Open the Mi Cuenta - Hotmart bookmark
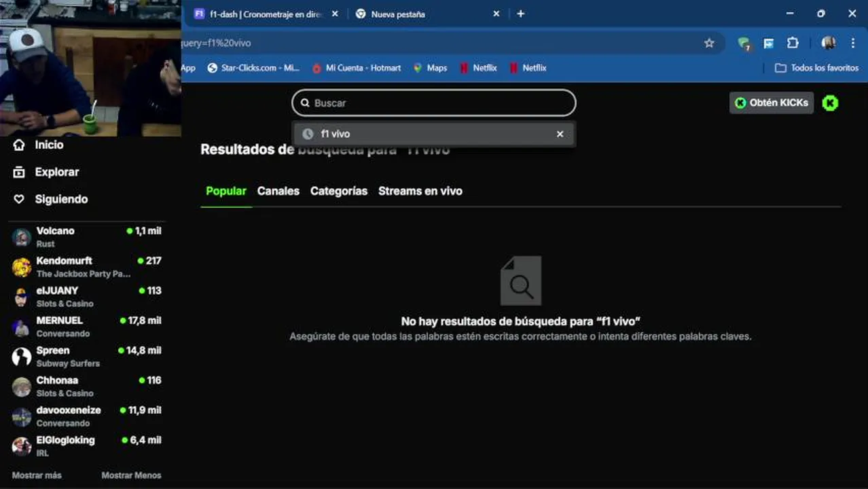Viewport: 868px width, 489px height. [x=357, y=68]
